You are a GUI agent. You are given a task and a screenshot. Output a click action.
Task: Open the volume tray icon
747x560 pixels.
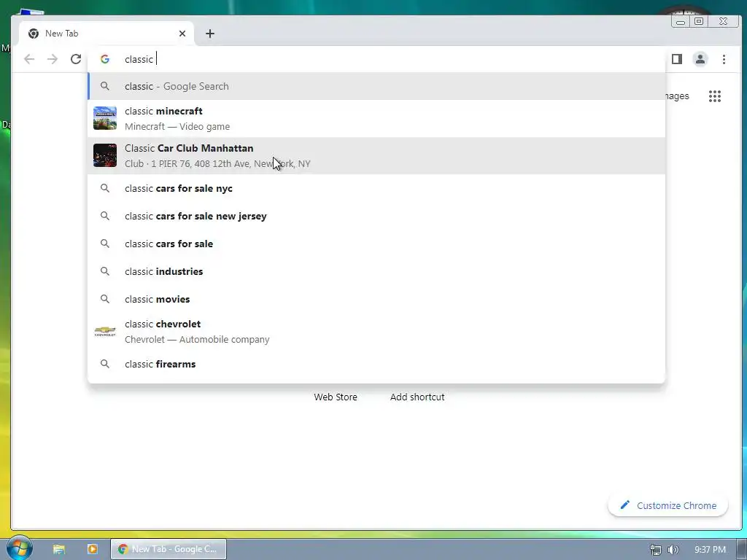pos(673,550)
